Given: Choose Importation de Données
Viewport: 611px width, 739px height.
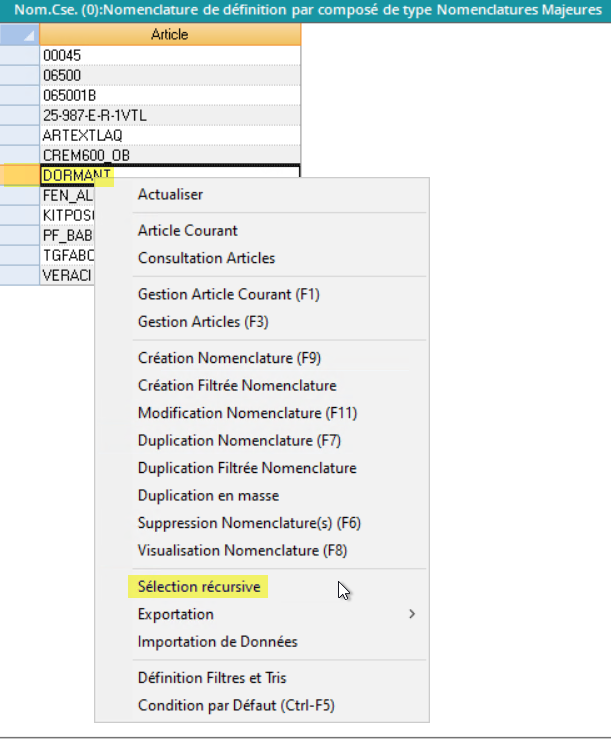Looking at the screenshot, I should (217, 641).
